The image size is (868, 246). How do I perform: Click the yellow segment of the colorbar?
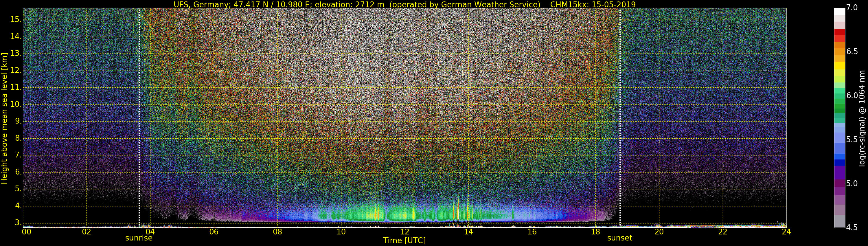839,66
